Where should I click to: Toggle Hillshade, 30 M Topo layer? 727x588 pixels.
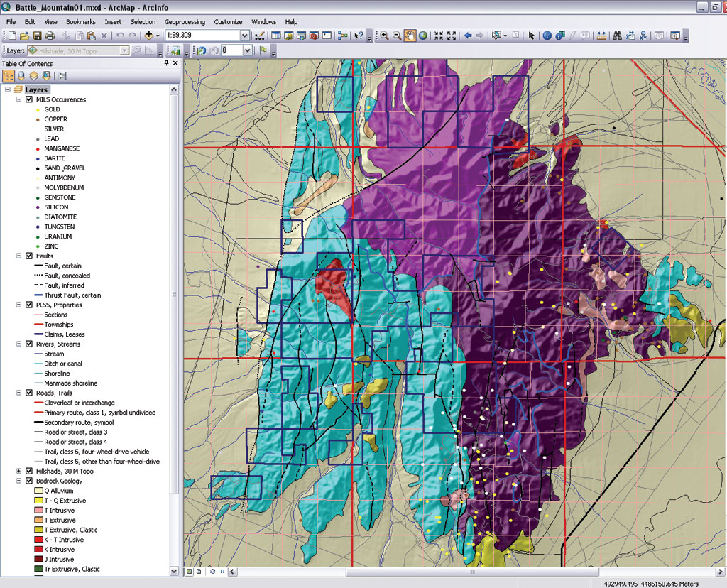click(x=29, y=471)
